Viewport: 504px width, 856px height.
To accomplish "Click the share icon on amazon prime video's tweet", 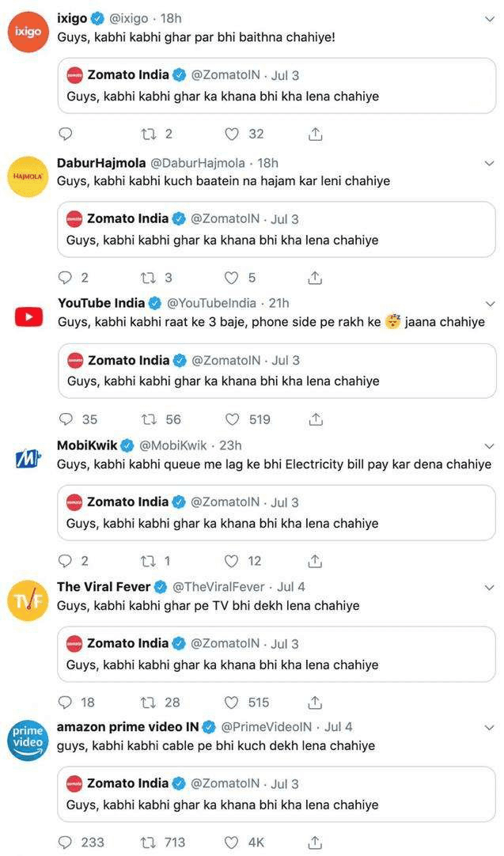I will [x=315, y=843].
